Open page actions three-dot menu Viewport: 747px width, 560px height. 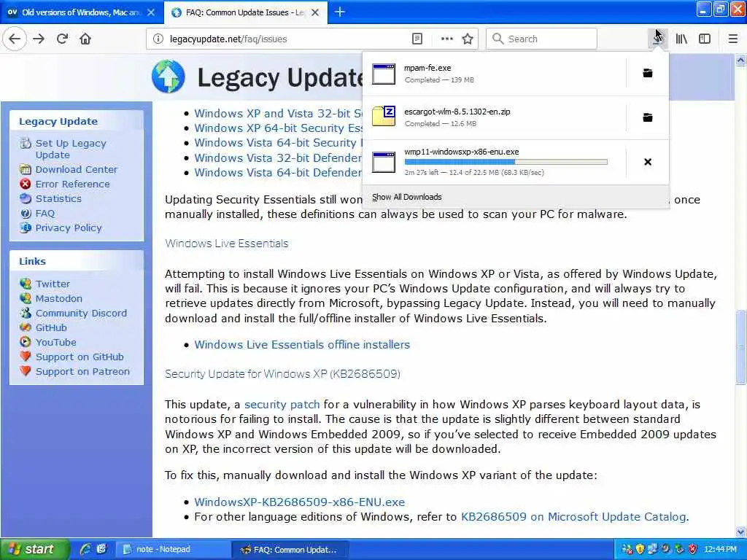[x=447, y=39]
